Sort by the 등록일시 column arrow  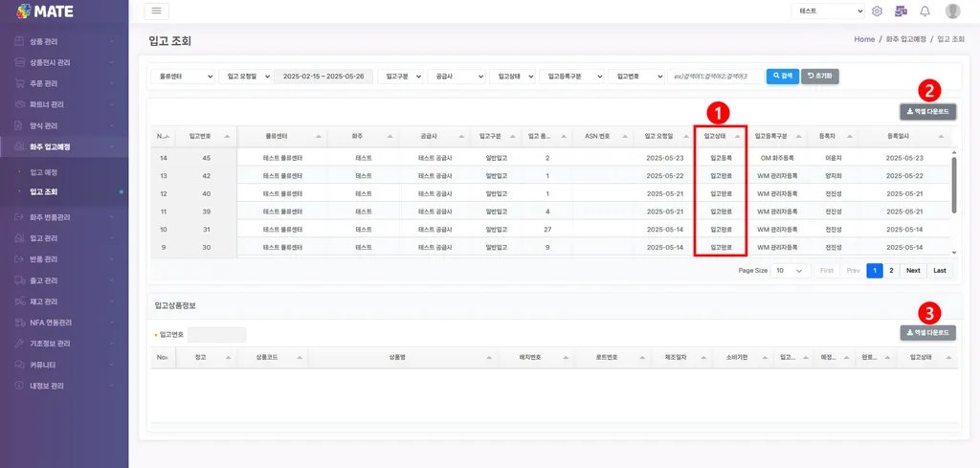click(x=942, y=136)
